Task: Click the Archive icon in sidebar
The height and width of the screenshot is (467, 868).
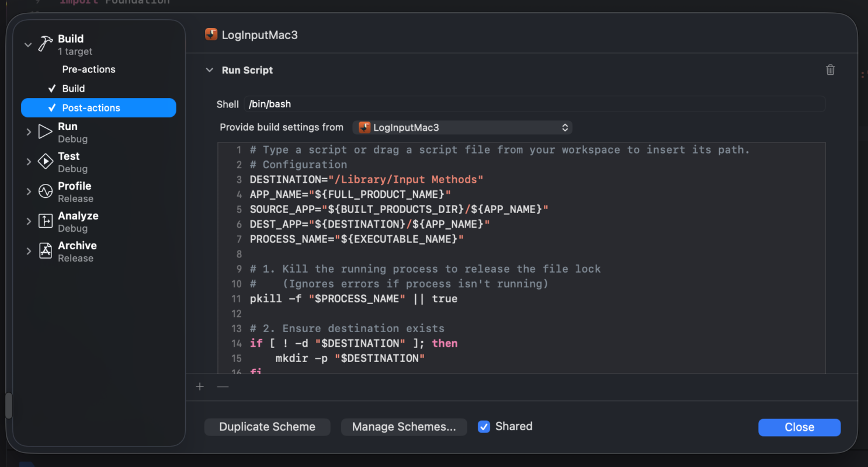Action: click(46, 251)
